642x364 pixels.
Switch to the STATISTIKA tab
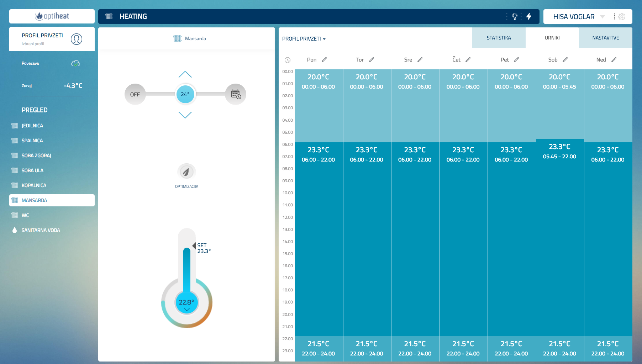click(499, 38)
